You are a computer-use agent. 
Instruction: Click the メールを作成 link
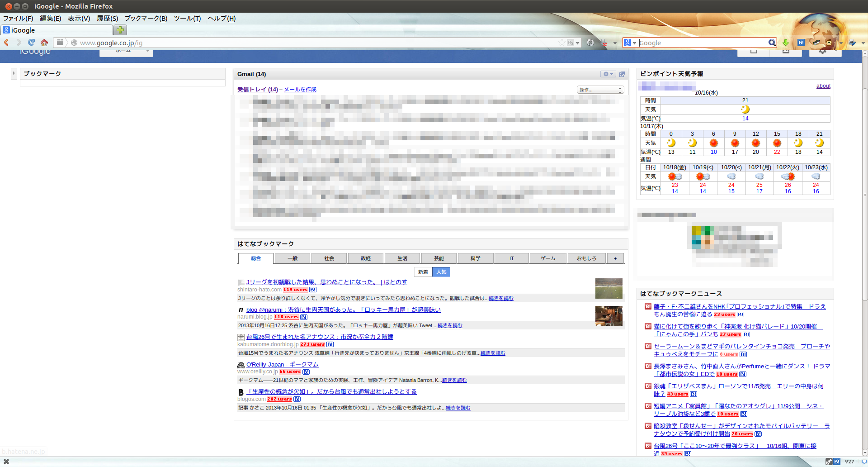click(x=300, y=90)
